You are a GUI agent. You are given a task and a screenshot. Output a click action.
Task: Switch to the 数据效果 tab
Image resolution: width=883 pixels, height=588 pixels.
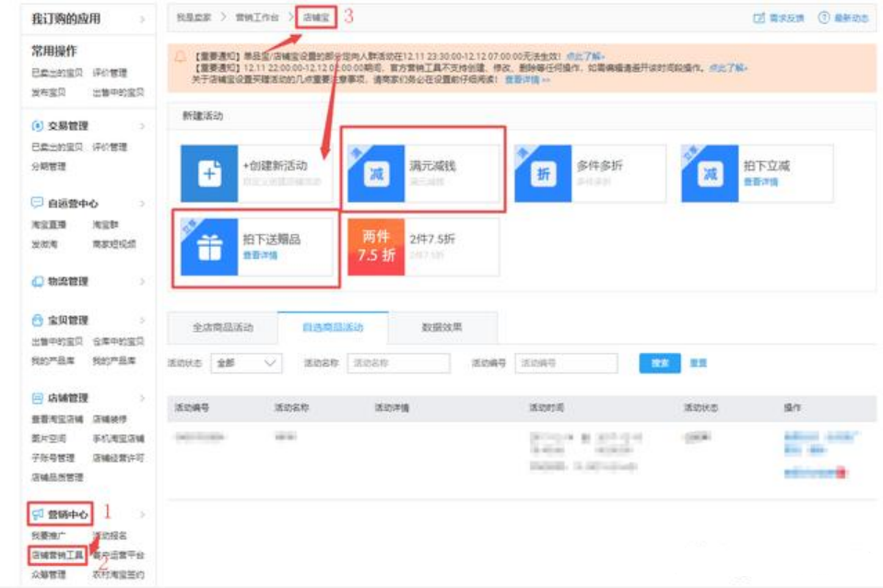tap(442, 327)
